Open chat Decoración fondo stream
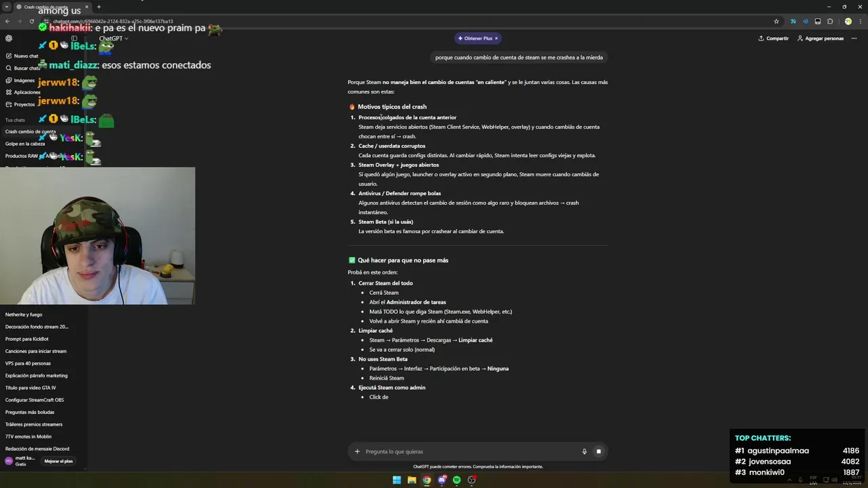 point(37,327)
